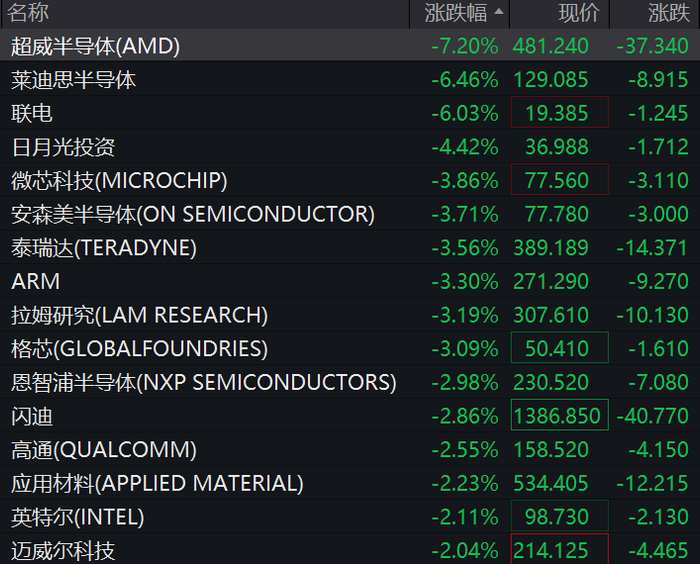Click the -2.55% percentage cell
This screenshot has height=564, width=700.
click(465, 449)
